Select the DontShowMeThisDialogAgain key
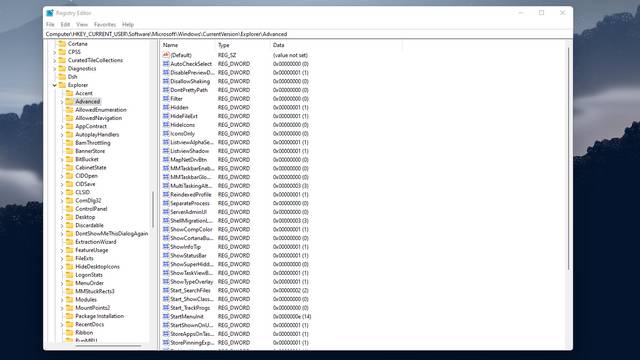Viewport: 640px width, 360px height. (111, 233)
